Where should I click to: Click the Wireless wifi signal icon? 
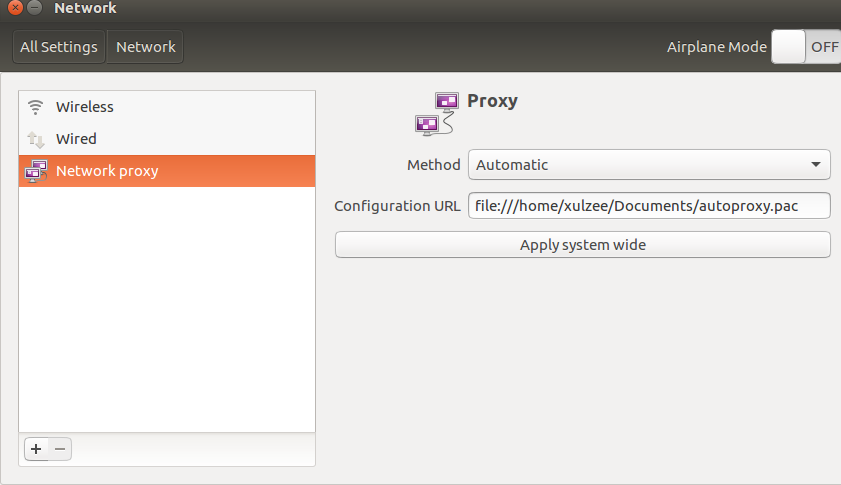click(36, 107)
